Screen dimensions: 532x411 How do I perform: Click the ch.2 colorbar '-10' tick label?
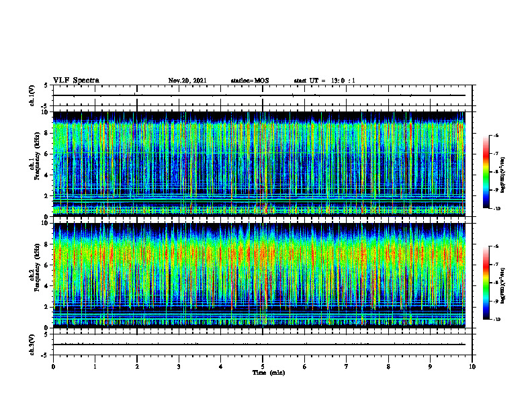tap(496, 320)
